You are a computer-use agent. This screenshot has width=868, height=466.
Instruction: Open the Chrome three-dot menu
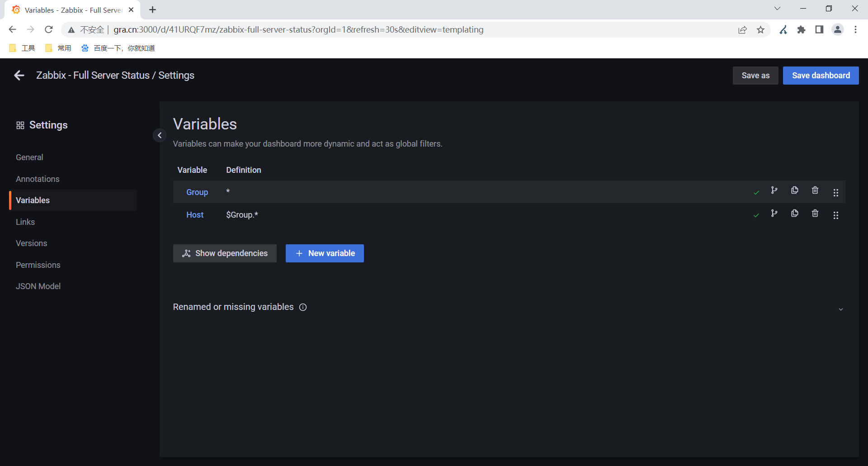(855, 30)
